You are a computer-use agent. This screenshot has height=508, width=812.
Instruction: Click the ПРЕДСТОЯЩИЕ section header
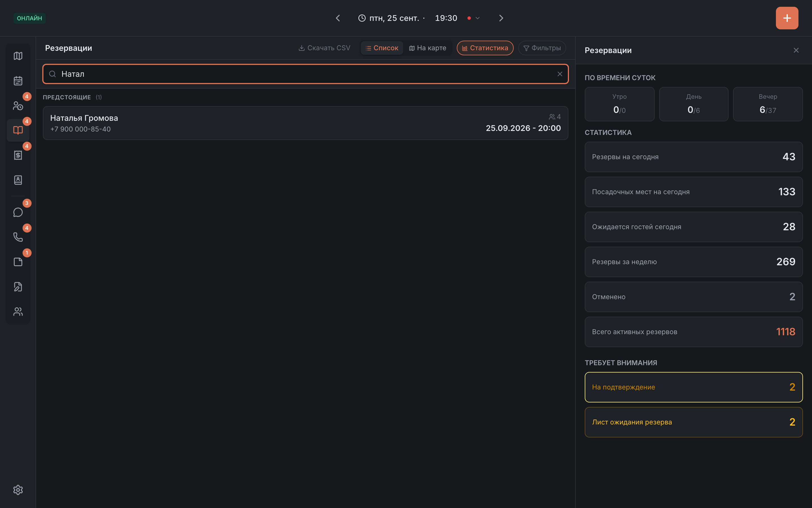pyautogui.click(x=67, y=97)
